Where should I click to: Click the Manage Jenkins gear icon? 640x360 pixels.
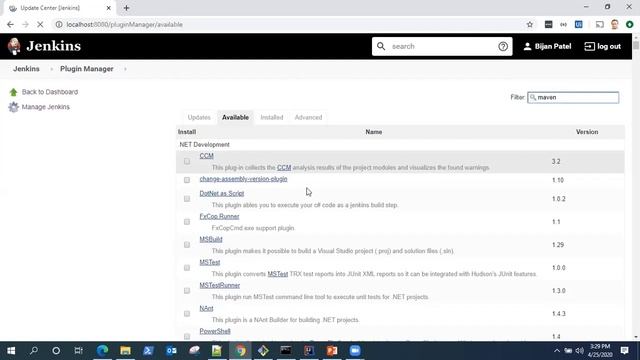coord(13,107)
